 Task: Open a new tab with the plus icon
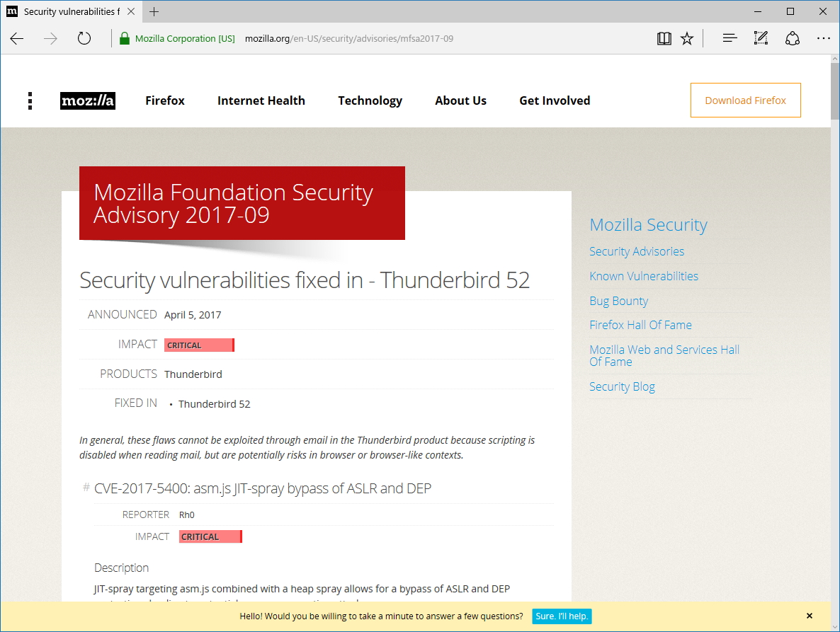click(x=154, y=11)
